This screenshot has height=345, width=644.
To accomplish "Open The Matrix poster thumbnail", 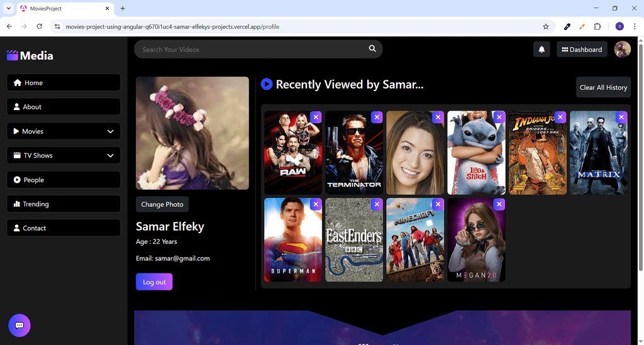I will (599, 153).
